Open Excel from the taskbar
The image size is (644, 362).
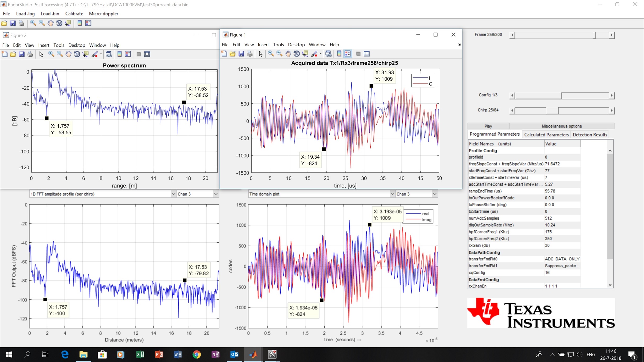point(140,354)
